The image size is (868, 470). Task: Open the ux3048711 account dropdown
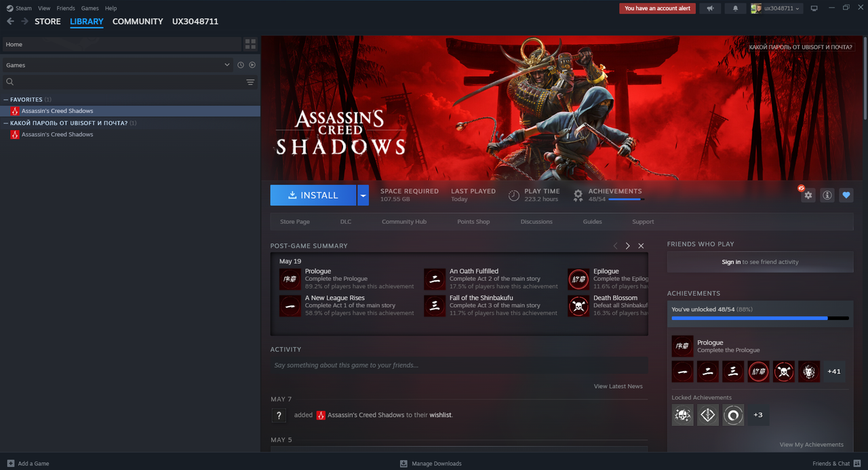(776, 8)
